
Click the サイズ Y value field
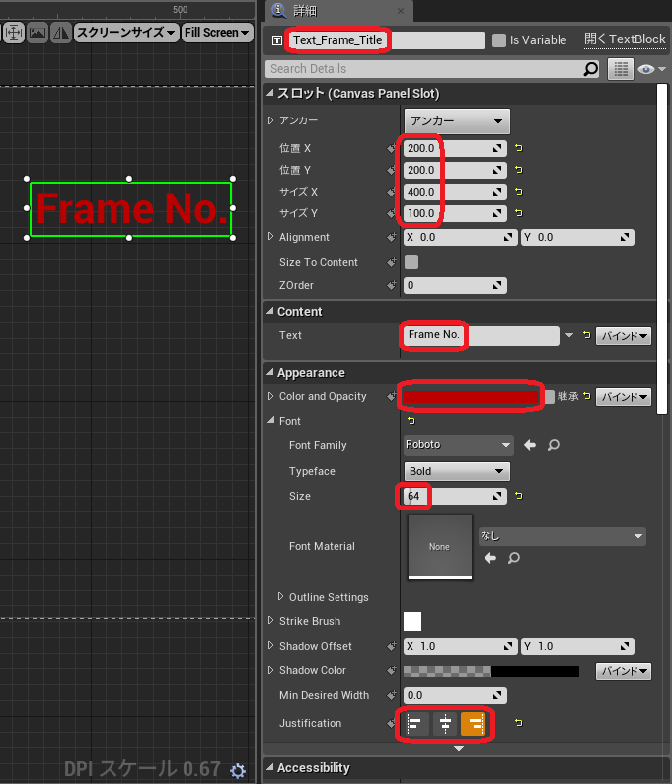point(455,213)
